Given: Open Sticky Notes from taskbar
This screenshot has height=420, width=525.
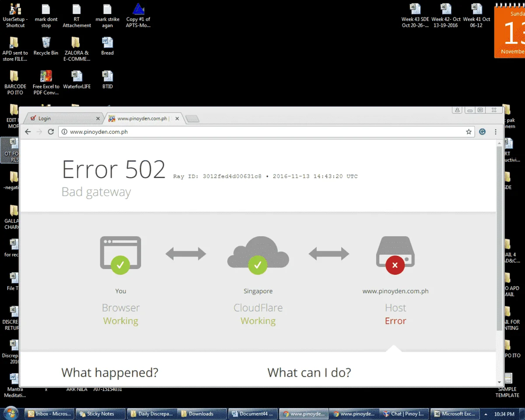Looking at the screenshot, I should [100, 413].
